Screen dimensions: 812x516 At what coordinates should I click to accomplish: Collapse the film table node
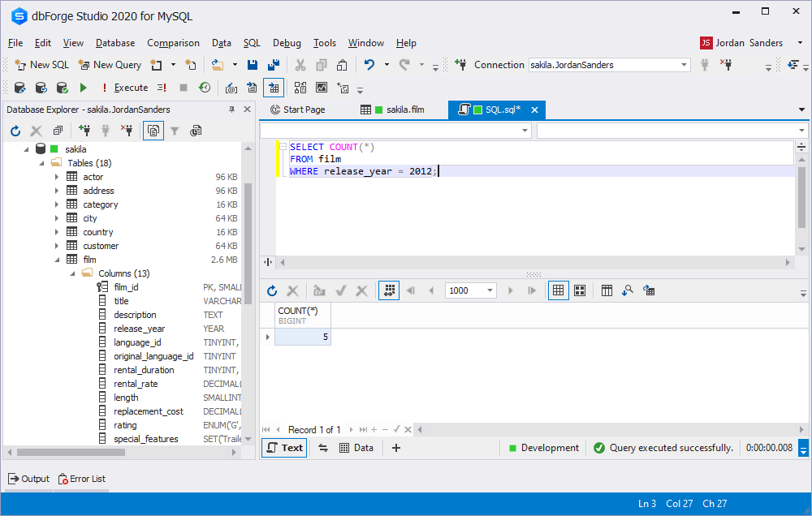57,260
